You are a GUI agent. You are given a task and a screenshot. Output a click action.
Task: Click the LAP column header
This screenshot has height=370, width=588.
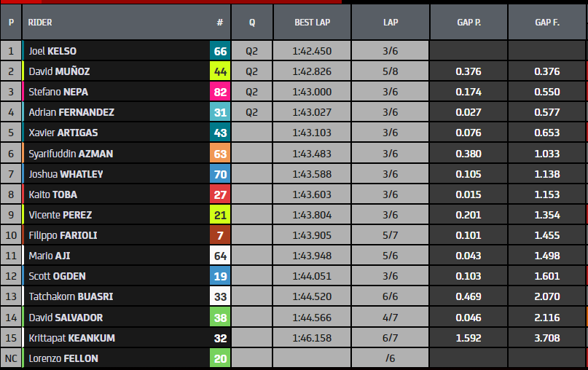391,23
